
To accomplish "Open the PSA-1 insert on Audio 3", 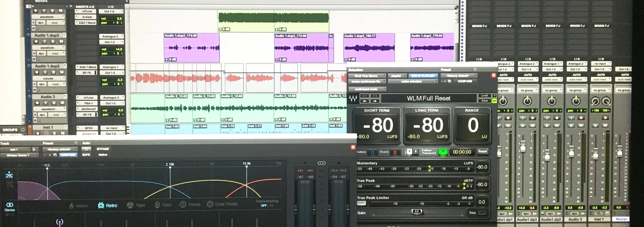I will pos(88,103).
